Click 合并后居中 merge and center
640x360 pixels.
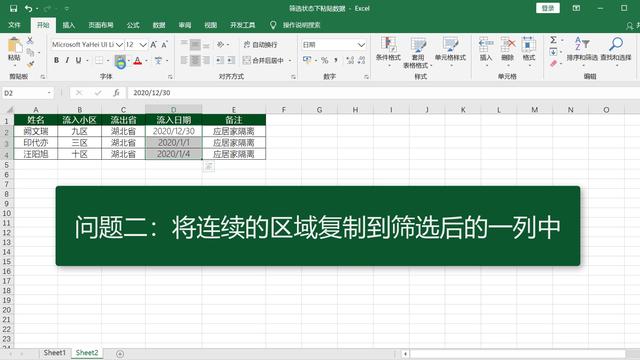[263, 60]
